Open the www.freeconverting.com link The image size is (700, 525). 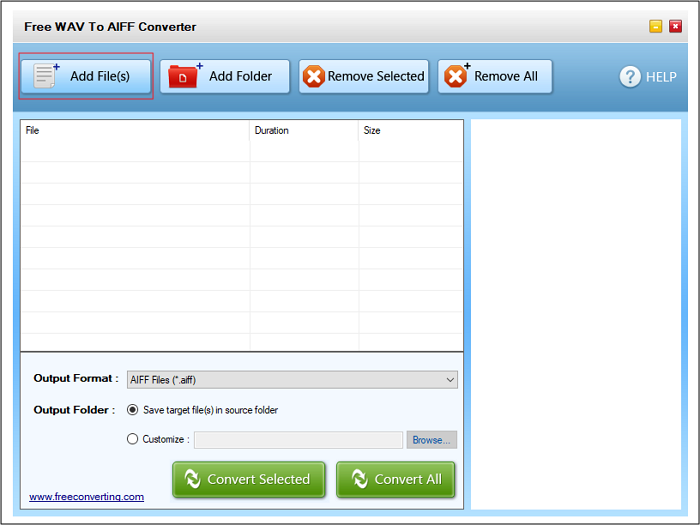point(86,497)
